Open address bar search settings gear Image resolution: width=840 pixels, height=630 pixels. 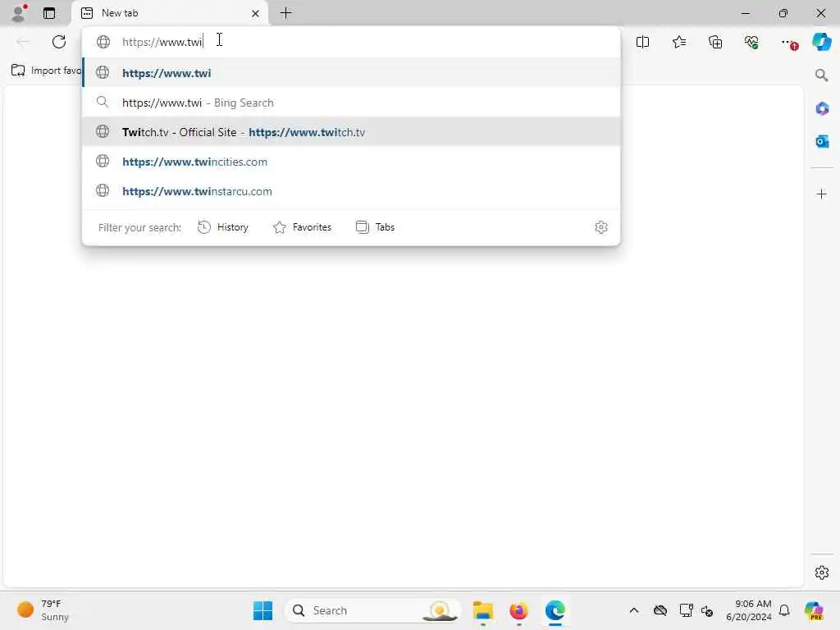[601, 227]
